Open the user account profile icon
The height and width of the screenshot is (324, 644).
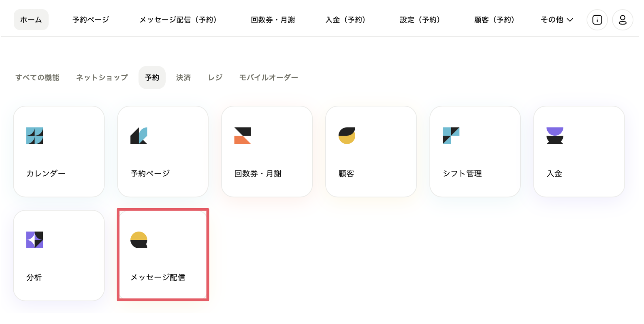(x=623, y=20)
